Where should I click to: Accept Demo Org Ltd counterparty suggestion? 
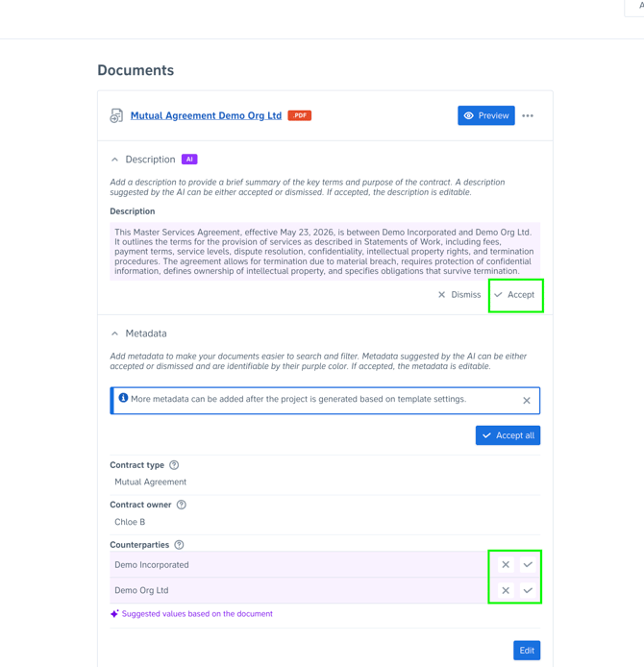528,590
